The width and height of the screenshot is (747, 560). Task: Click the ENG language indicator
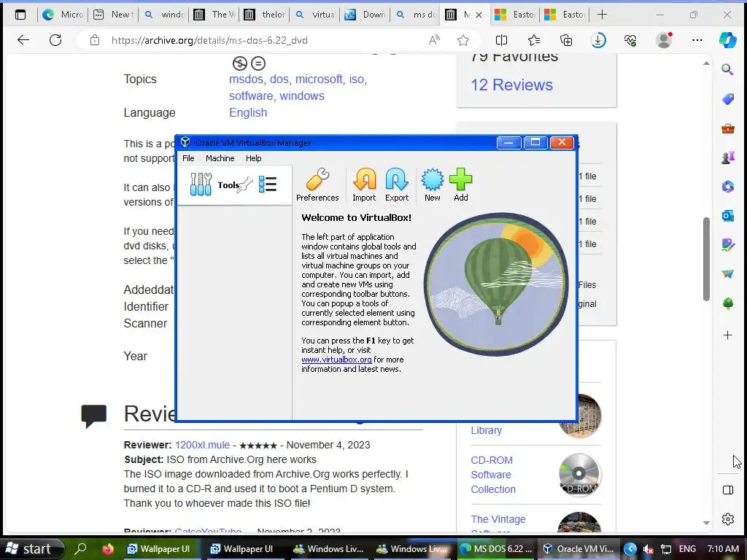tap(687, 549)
